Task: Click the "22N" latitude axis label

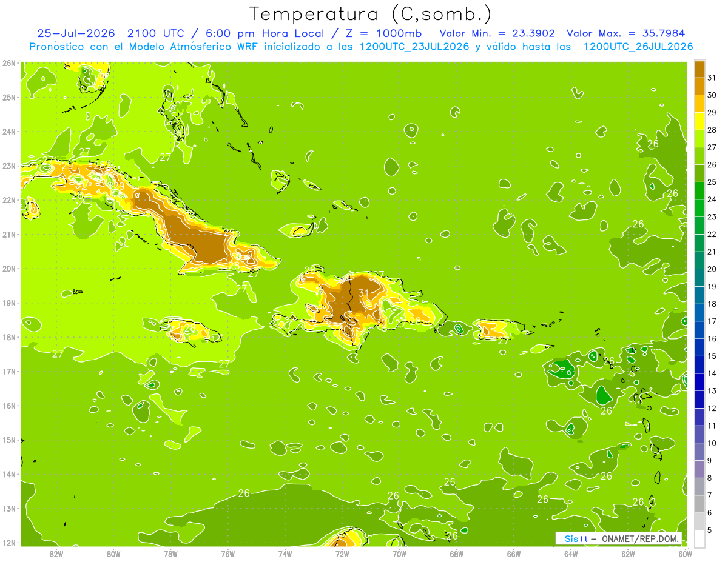Action: (x=8, y=200)
